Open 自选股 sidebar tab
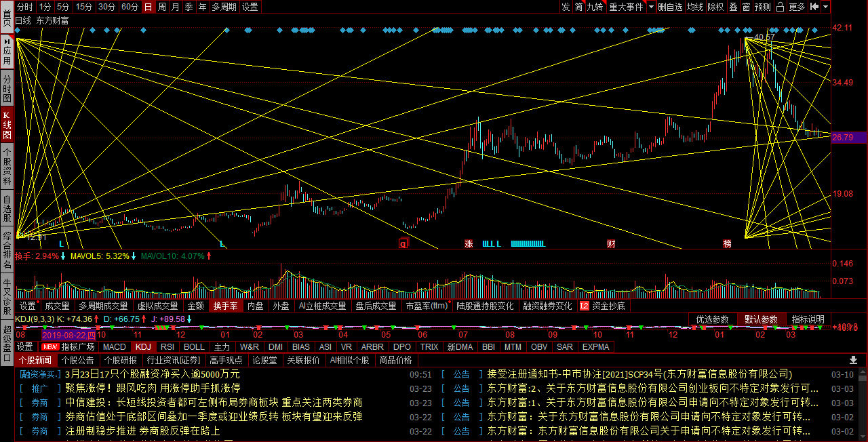This screenshot has height=442, width=868. 7,208
